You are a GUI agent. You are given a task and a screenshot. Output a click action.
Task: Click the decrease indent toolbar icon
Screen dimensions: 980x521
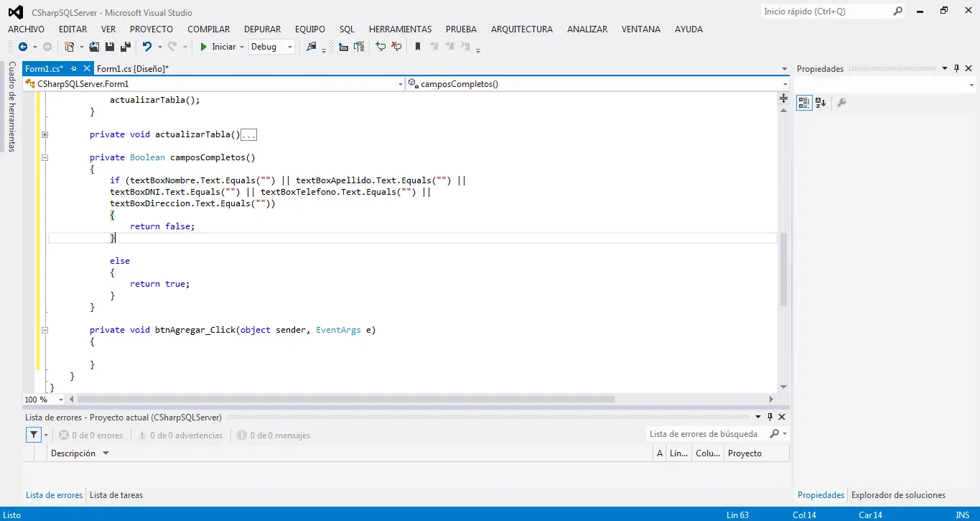[x=343, y=47]
